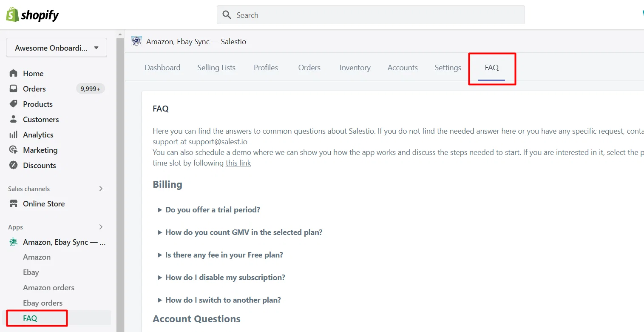This screenshot has width=644, height=332.
Task: Open Ebay under the Salestio app
Action: [x=31, y=272]
